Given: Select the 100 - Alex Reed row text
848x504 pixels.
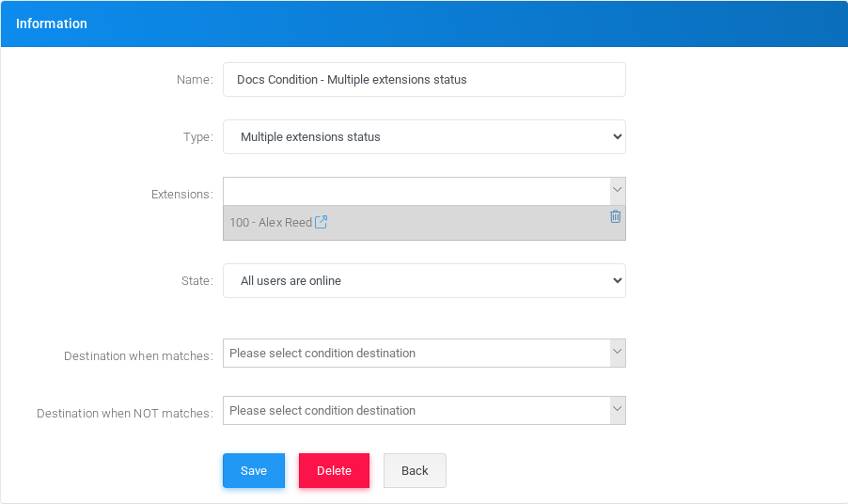Looking at the screenshot, I should point(271,222).
